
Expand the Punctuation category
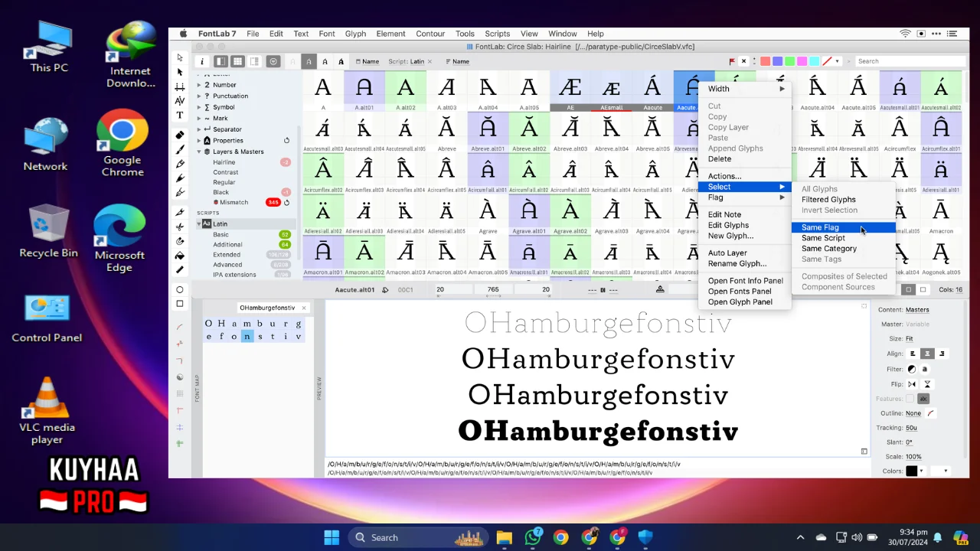(199, 96)
